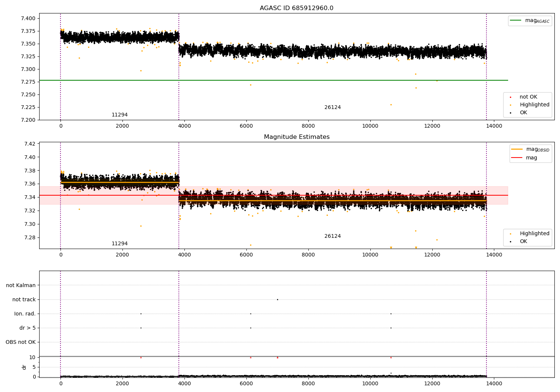The width and height of the screenshot is (560, 392).
Task: Click the 7.400 y-tick in top plot
Action: pyautogui.click(x=28, y=18)
